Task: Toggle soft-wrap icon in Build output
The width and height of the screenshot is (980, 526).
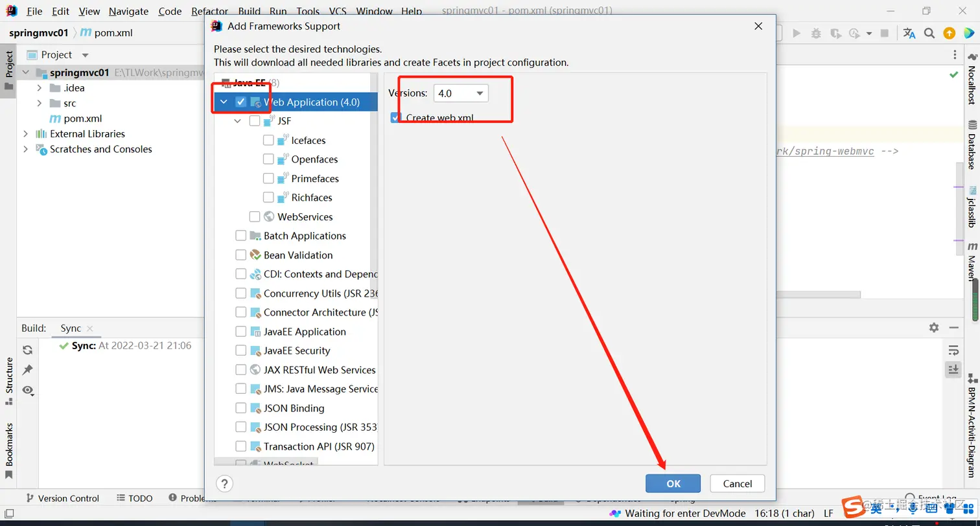Action: point(953,350)
